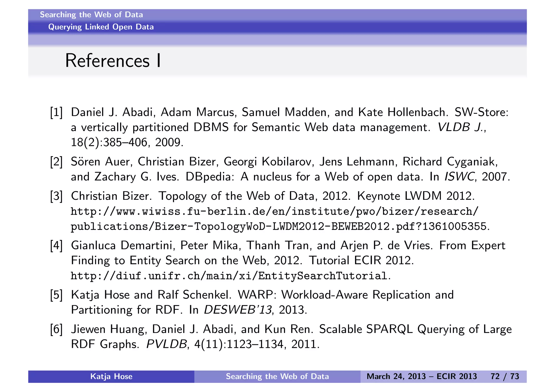555x392 pixels.
Task: Click the 'DESWEB'13' venue name
Action: click(238, 310)
